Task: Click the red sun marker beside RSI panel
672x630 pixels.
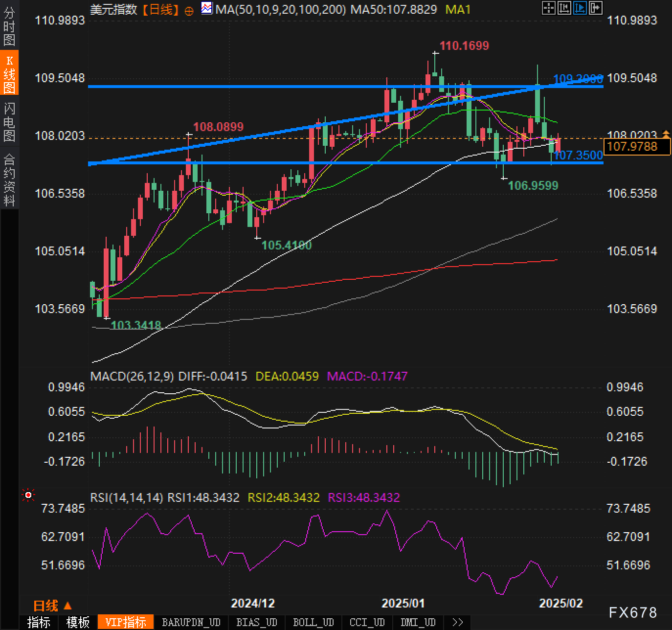Action: point(28,495)
